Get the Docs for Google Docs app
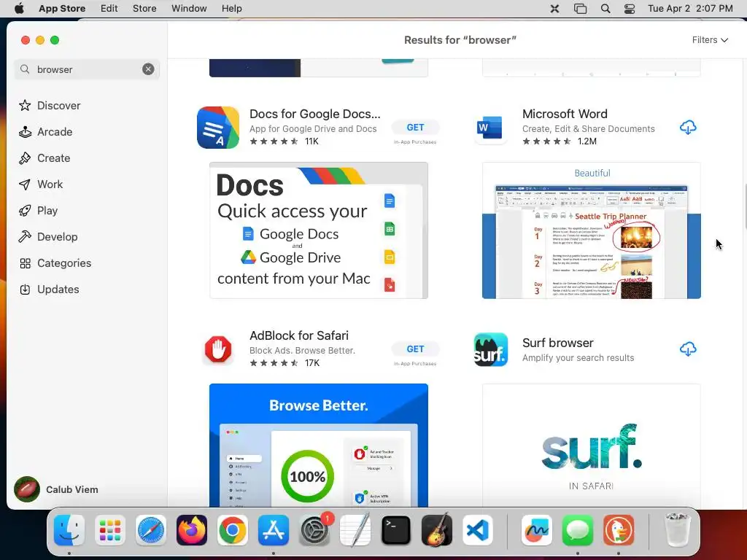Screen dimensions: 747x560 click(415, 128)
